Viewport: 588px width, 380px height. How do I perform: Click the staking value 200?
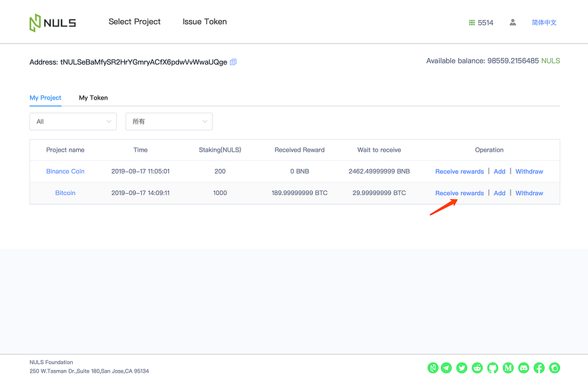pos(220,171)
